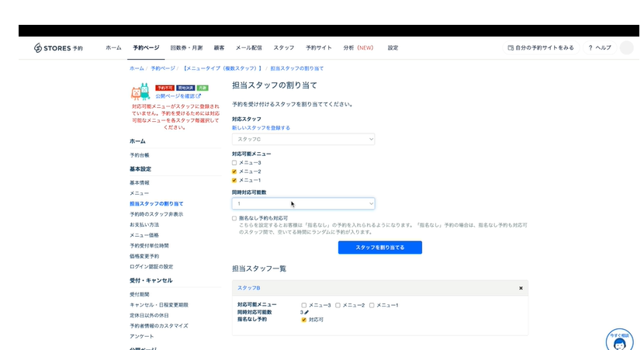Click the mascot character image in sidebar
Image resolution: width=644 pixels, height=350 pixels.
[140, 92]
